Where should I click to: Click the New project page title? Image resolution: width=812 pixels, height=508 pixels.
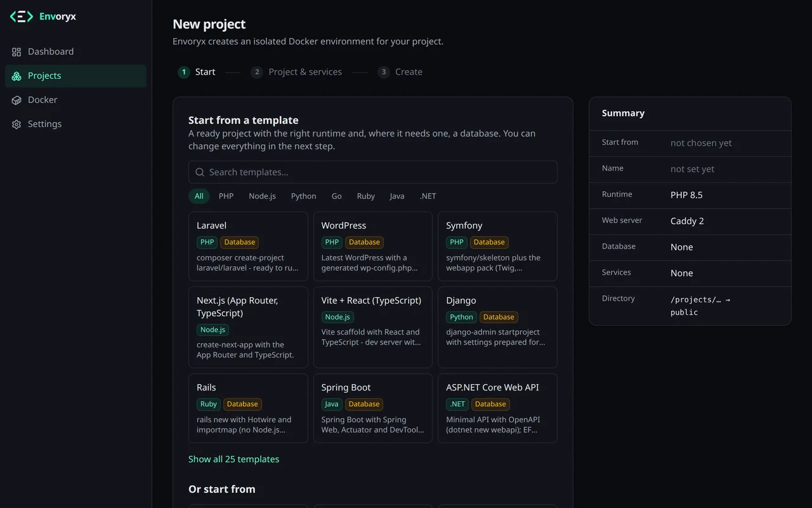click(209, 24)
